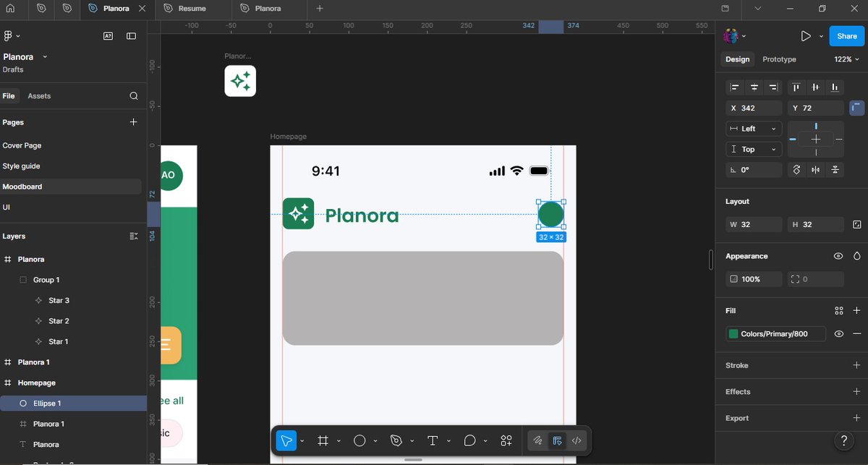Select the File tab in the left panel
Image resolution: width=868 pixels, height=465 pixels.
tap(9, 96)
